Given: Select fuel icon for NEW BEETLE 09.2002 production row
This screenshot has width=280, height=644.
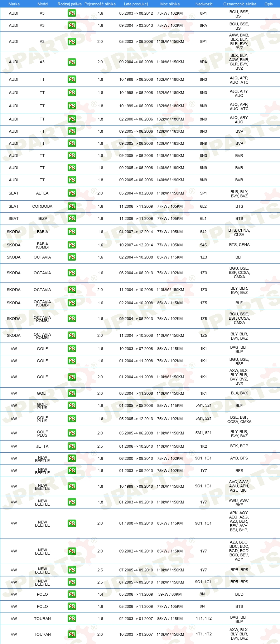Looking at the screenshot, I should point(72,551).
